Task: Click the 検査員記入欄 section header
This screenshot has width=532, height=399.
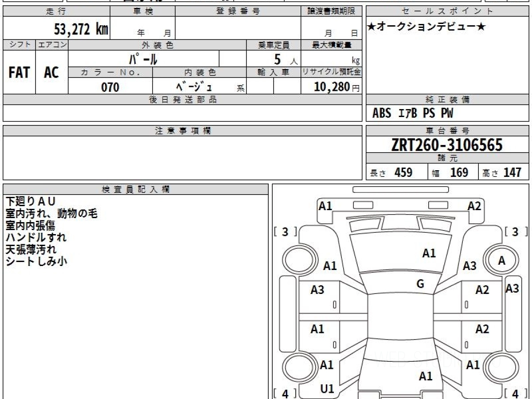Action: tap(136, 189)
